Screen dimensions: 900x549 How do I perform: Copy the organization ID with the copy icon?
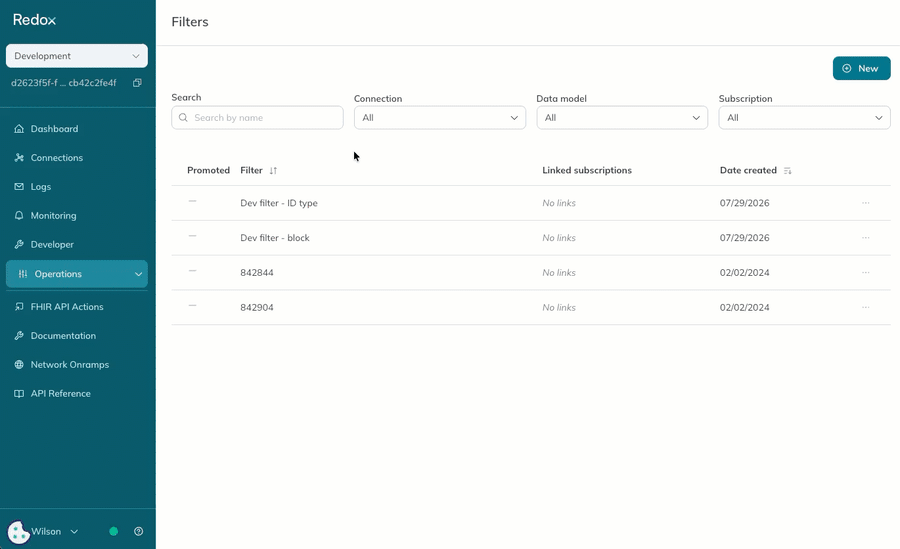point(137,83)
